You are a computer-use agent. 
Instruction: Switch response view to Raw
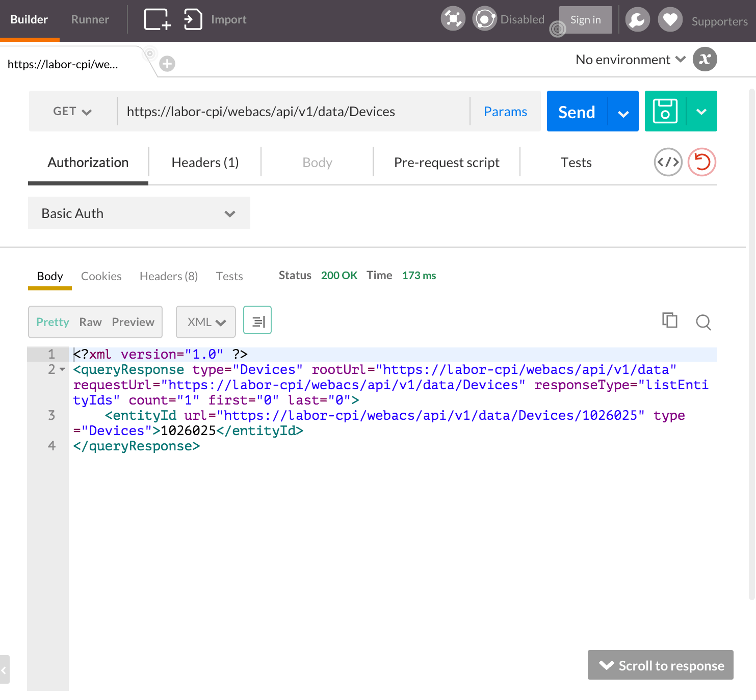tap(90, 322)
